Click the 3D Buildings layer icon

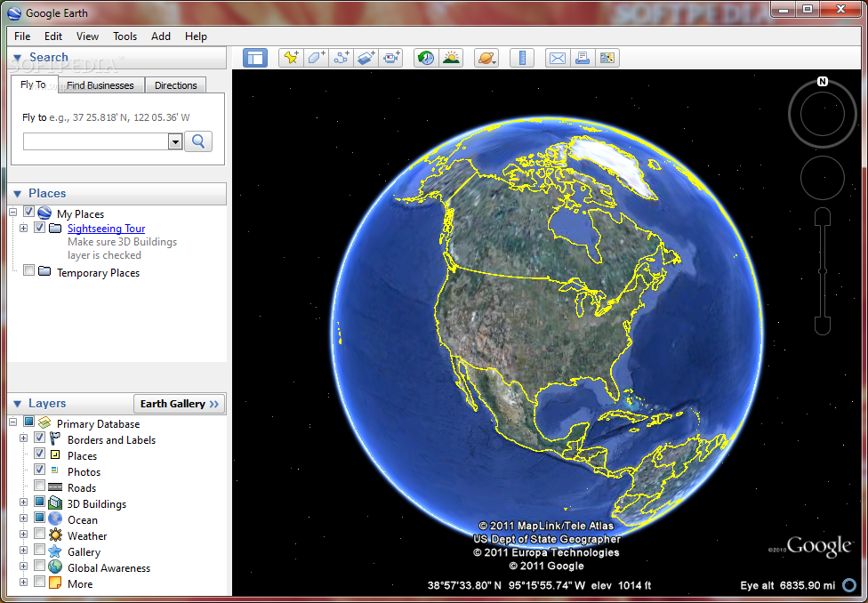tap(55, 503)
